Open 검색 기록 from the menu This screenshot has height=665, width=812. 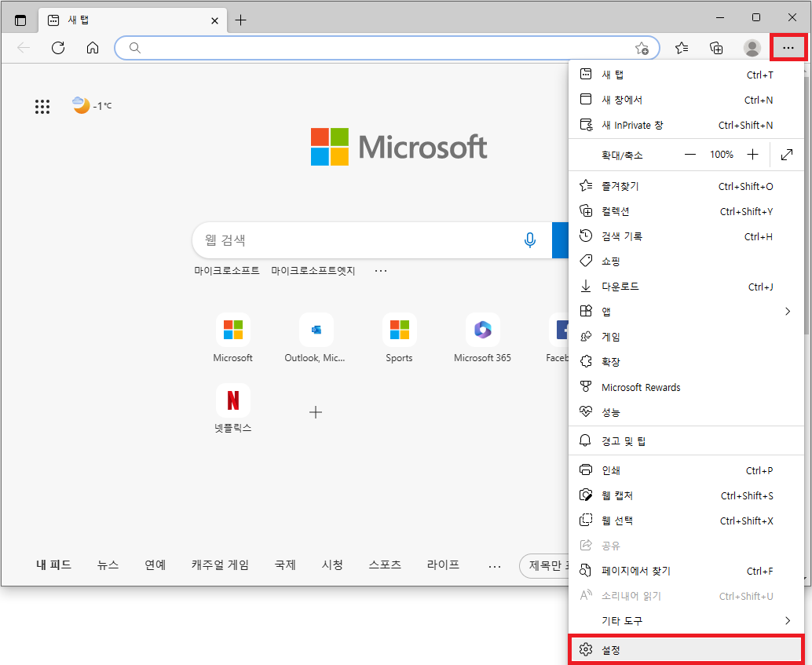(686, 236)
